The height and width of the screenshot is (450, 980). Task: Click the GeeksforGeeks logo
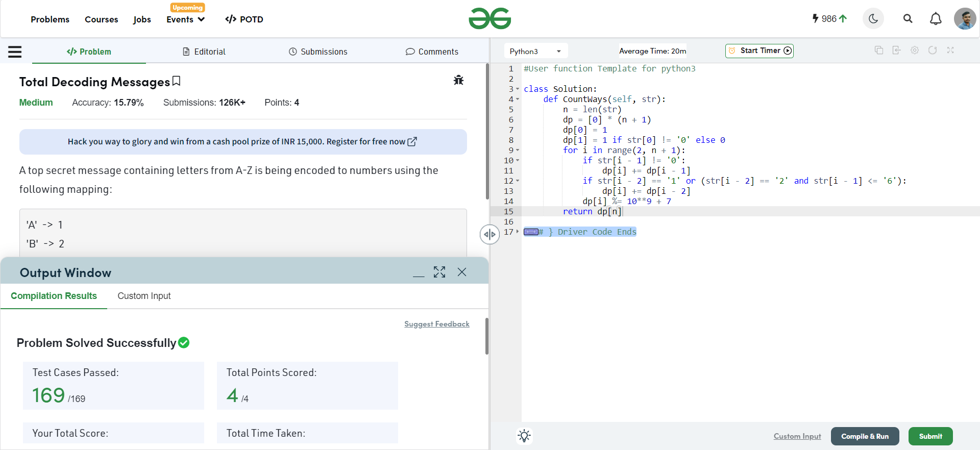(x=489, y=19)
